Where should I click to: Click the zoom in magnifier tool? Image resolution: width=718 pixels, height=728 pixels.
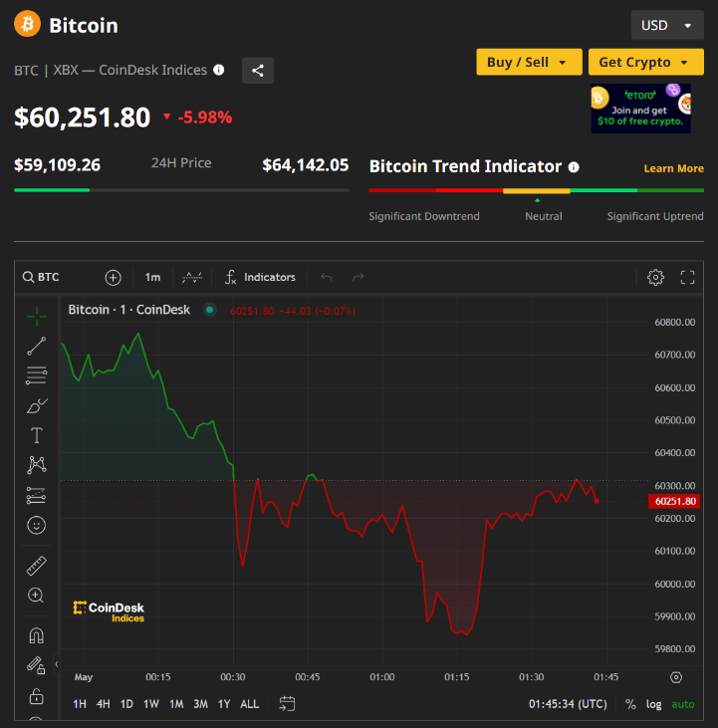pos(36,596)
